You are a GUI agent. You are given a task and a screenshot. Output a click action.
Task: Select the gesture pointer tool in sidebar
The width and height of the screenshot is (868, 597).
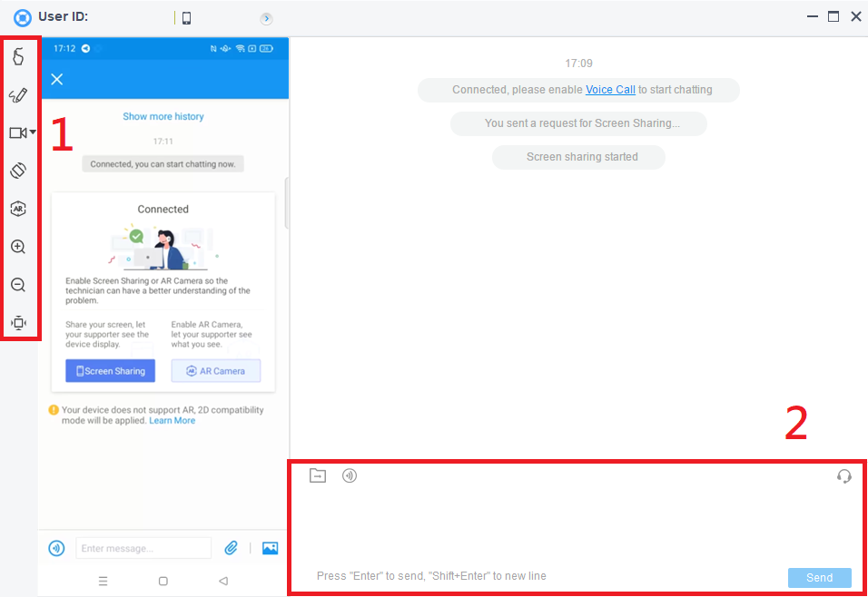point(18,56)
